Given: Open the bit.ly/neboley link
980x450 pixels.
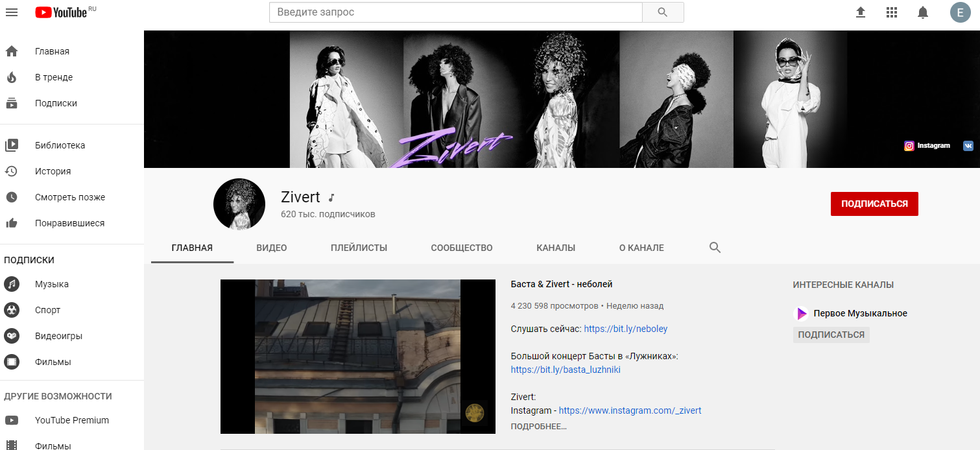Looking at the screenshot, I should pos(626,329).
